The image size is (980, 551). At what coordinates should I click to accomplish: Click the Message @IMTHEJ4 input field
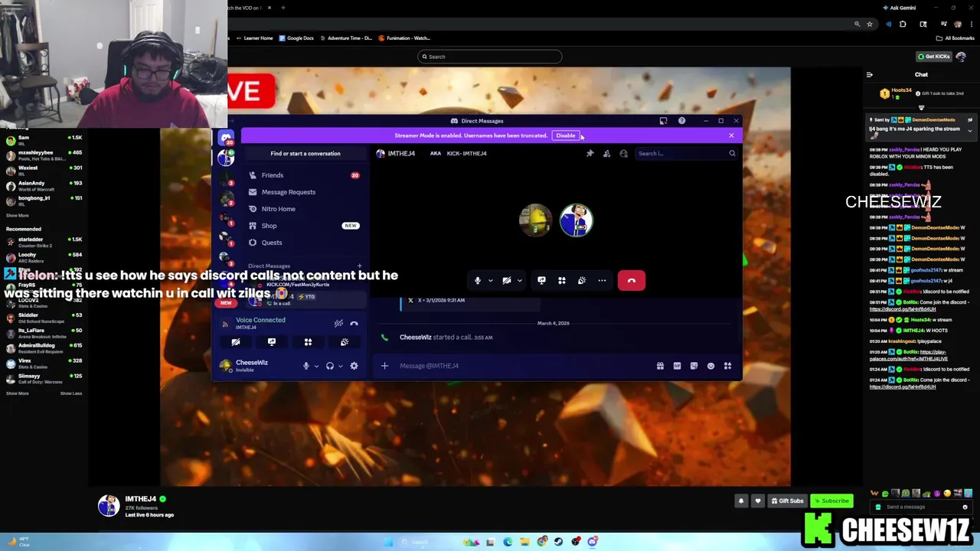pos(524,366)
